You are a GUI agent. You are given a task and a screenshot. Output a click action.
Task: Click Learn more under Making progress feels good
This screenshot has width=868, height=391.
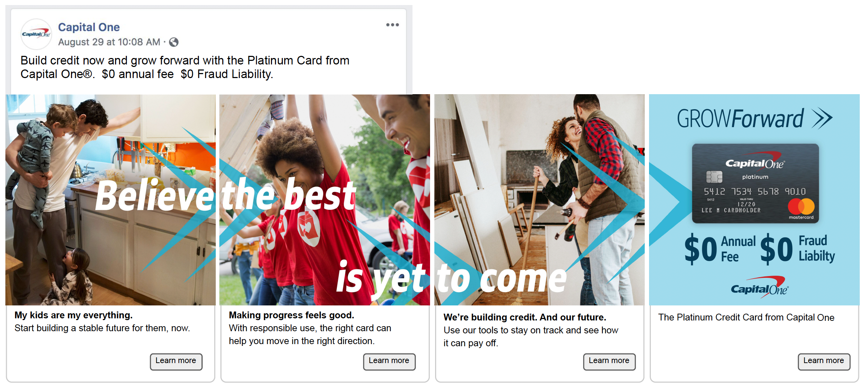389,361
